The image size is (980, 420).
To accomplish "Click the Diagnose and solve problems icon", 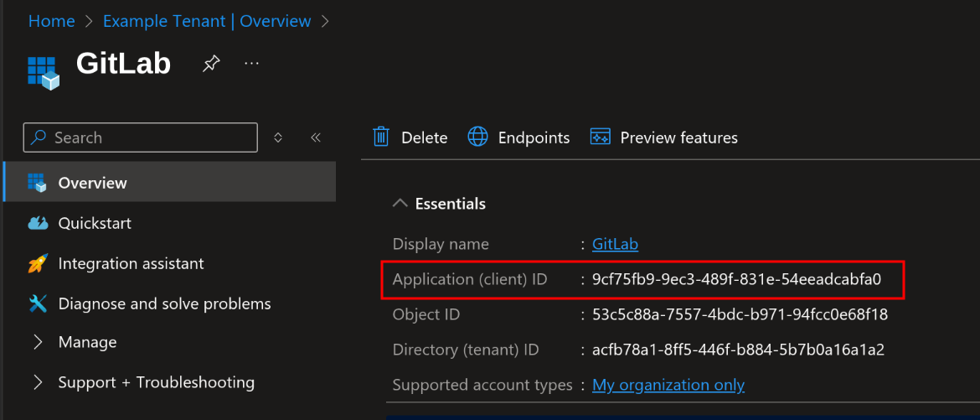I will pyautogui.click(x=38, y=303).
